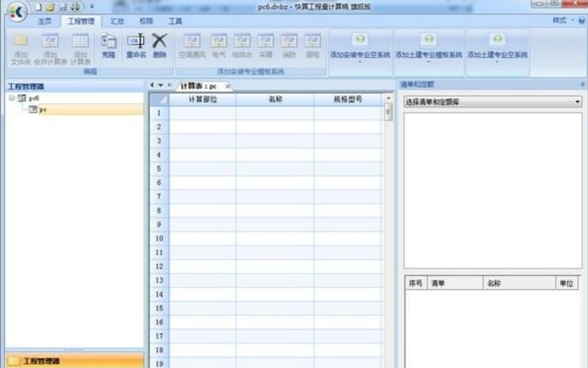Close the 计算表 : pc tab
Viewport: 588px width, 368px height.
[x=228, y=86]
